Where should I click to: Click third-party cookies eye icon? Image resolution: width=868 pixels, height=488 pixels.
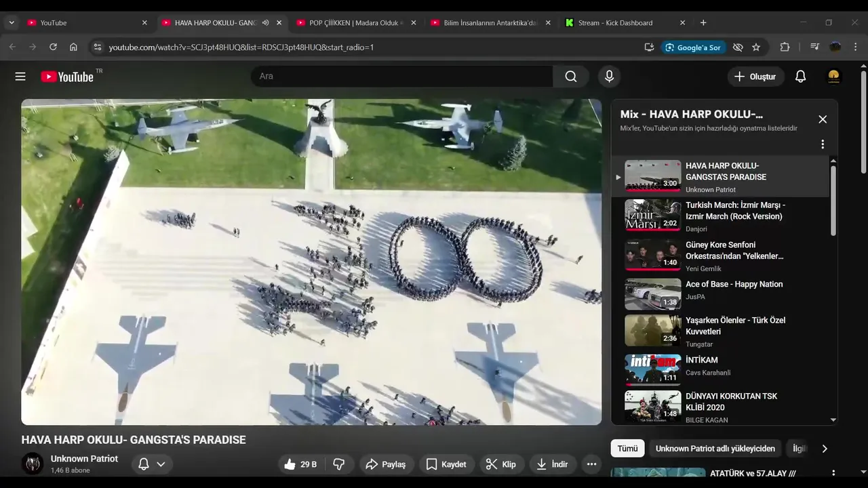point(738,47)
